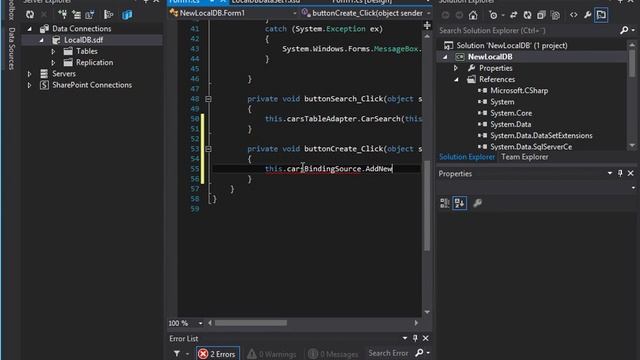
Task: Click the editor scroll-right arrow
Action: pyautogui.click(x=416, y=323)
